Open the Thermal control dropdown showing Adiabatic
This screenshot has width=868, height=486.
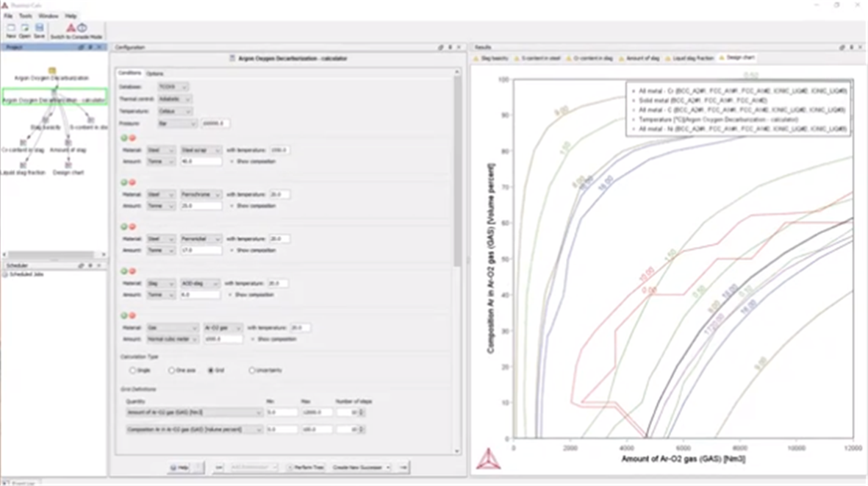176,99
